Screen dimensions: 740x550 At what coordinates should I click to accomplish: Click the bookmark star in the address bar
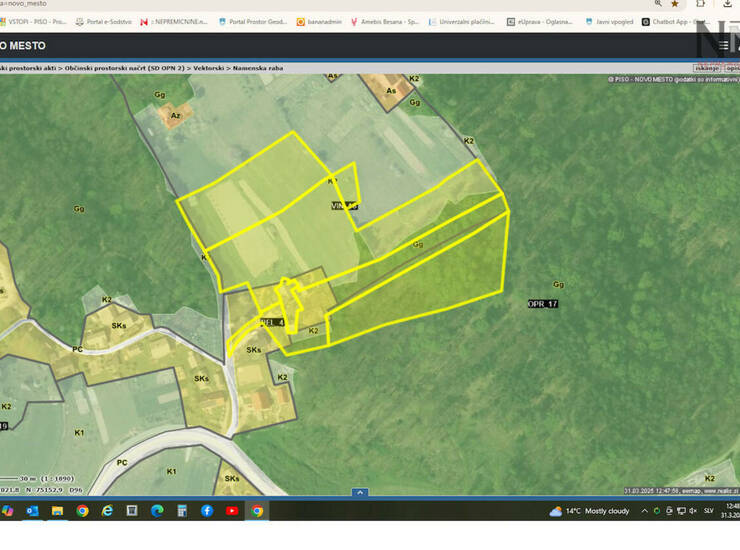click(675, 4)
